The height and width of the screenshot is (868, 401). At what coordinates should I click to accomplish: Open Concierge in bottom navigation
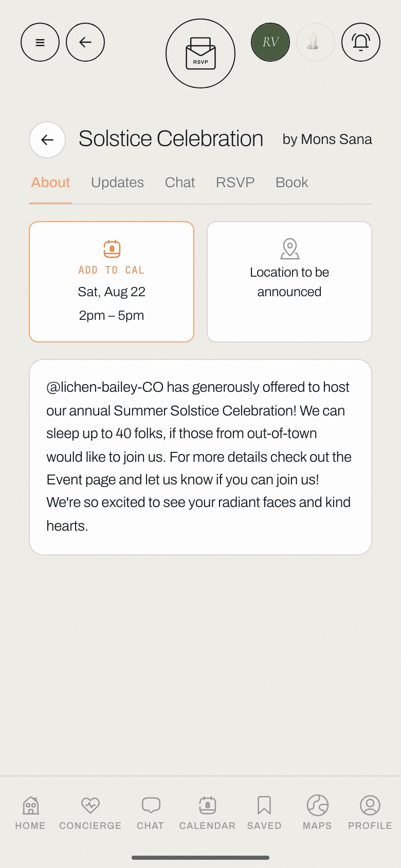(x=90, y=812)
